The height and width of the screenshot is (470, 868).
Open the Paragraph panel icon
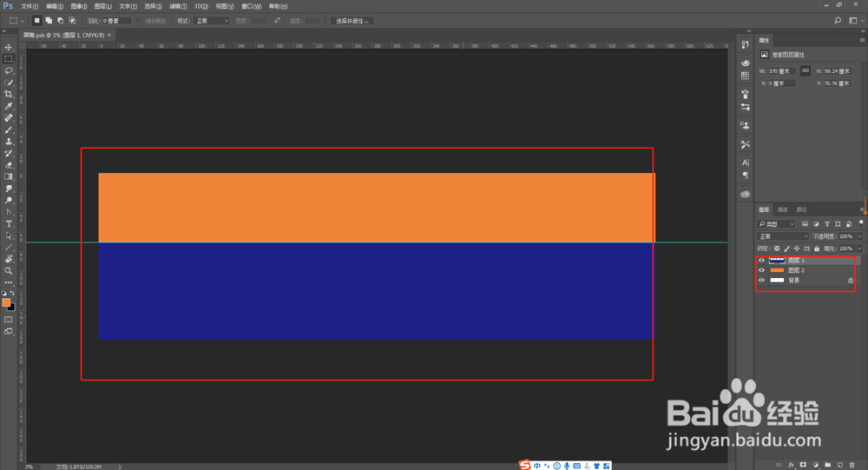click(745, 175)
